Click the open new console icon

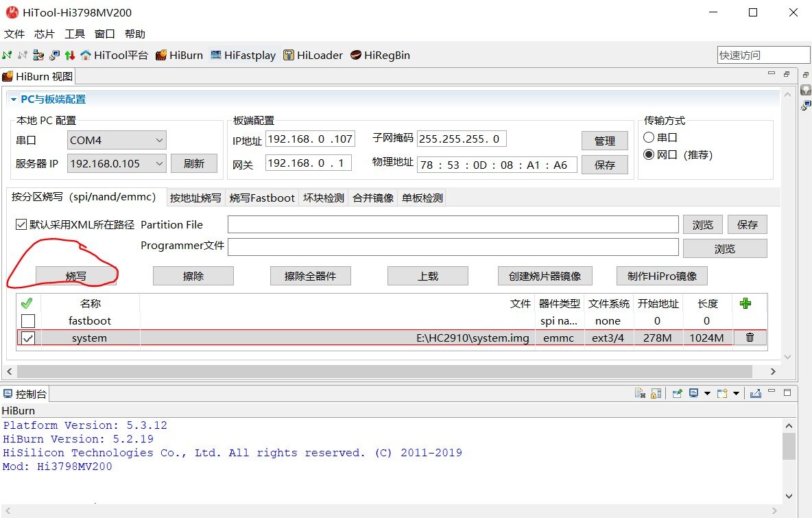722,394
